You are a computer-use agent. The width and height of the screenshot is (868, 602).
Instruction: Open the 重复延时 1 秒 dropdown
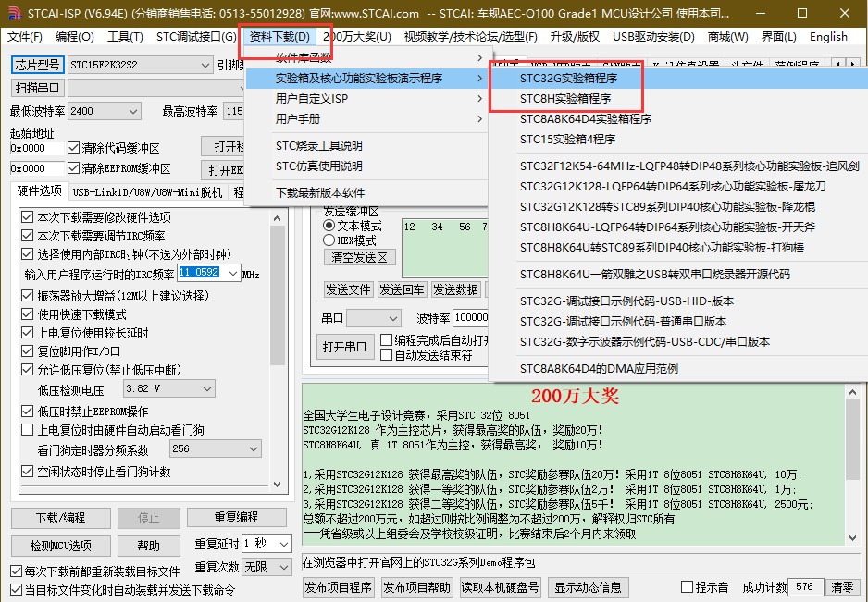267,544
